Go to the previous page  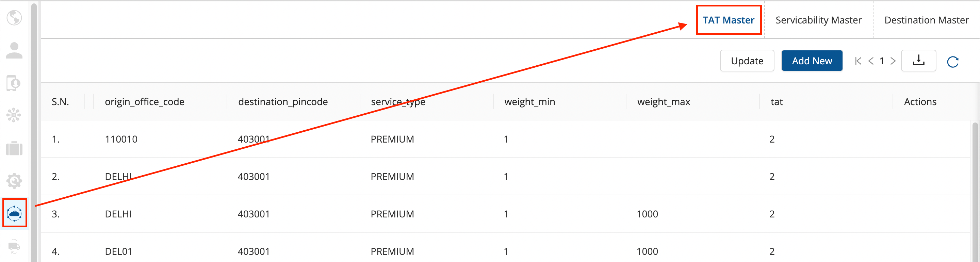[871, 61]
